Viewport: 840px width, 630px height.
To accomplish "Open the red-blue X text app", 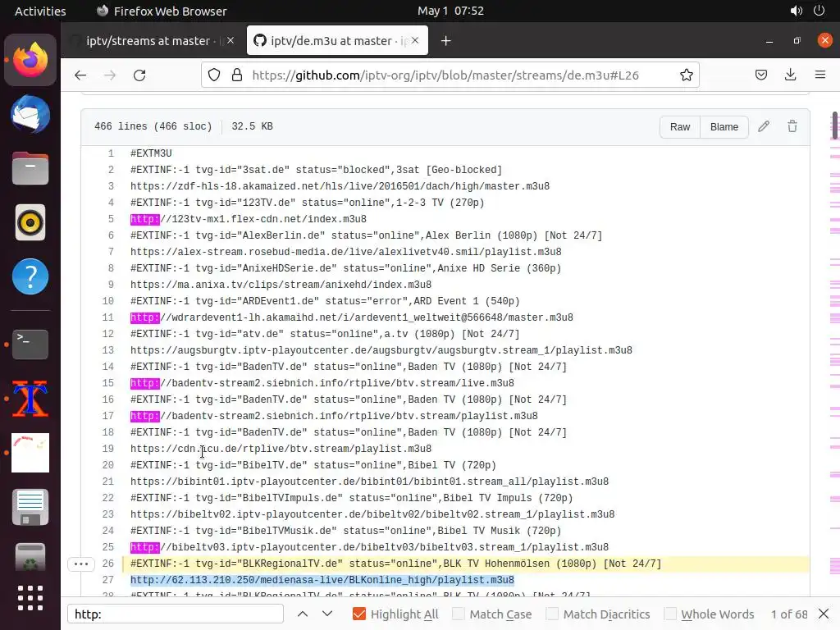I will tap(30, 399).
